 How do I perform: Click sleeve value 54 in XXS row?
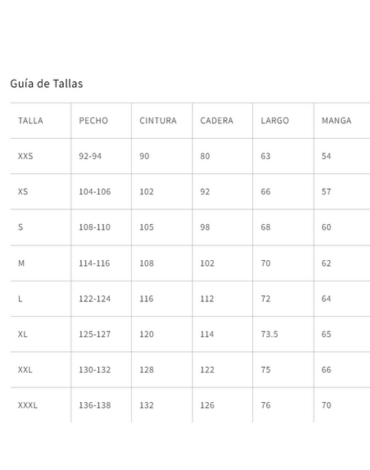(326, 156)
